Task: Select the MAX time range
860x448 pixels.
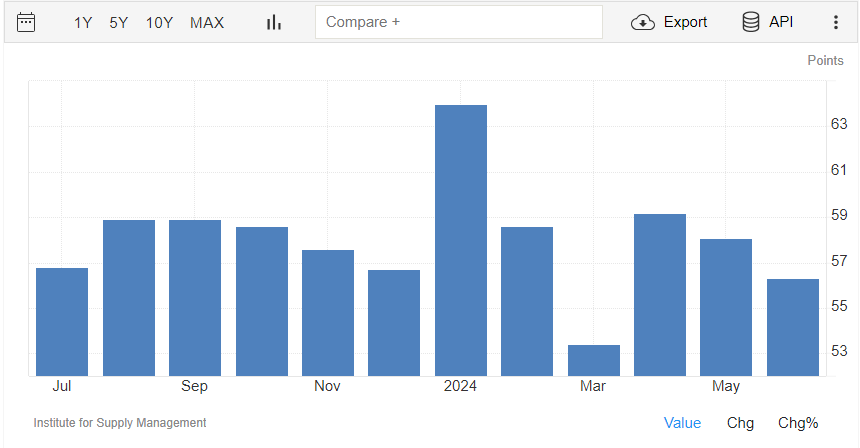Action: click(207, 22)
